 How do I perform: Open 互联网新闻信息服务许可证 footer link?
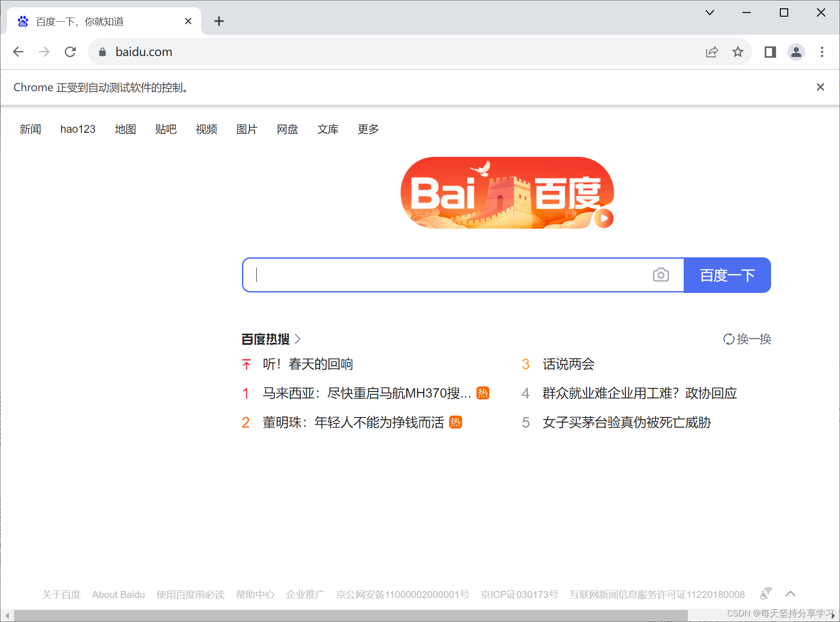[x=657, y=594]
